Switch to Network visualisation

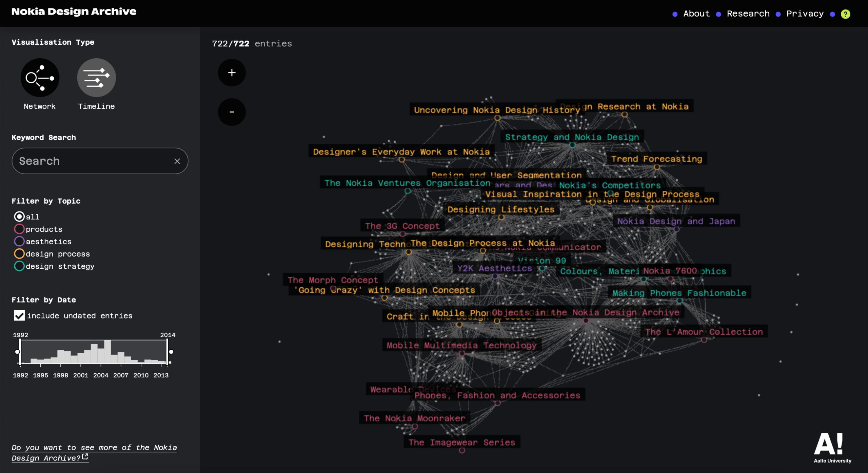(x=40, y=78)
